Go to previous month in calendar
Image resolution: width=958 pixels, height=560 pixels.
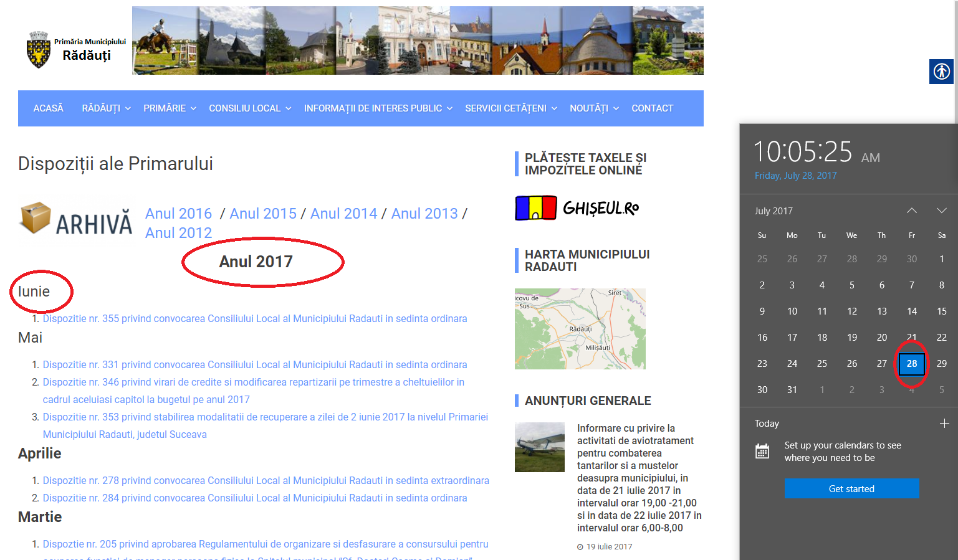click(x=911, y=211)
